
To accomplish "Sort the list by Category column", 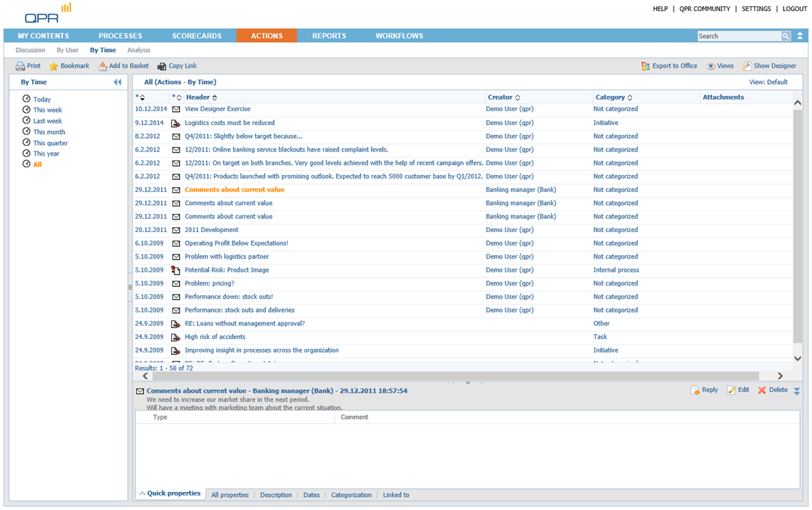I will coord(630,98).
